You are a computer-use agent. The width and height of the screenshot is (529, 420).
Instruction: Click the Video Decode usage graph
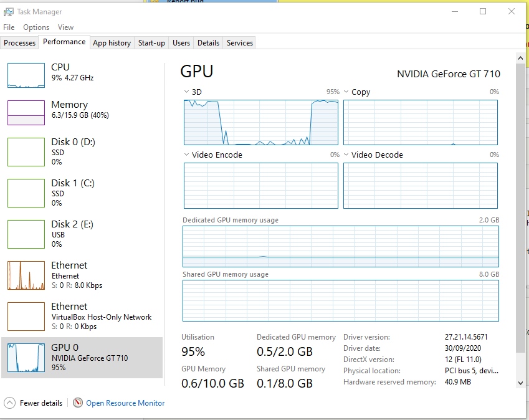[x=421, y=186]
